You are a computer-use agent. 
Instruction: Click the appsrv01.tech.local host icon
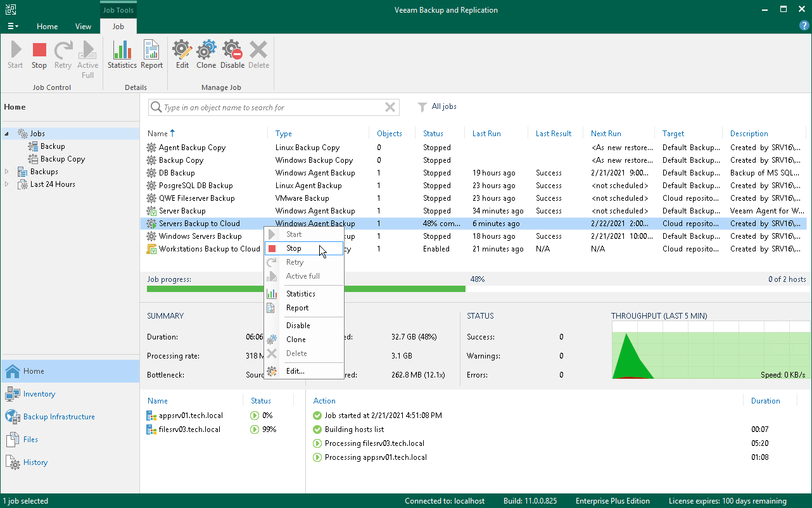coord(151,416)
